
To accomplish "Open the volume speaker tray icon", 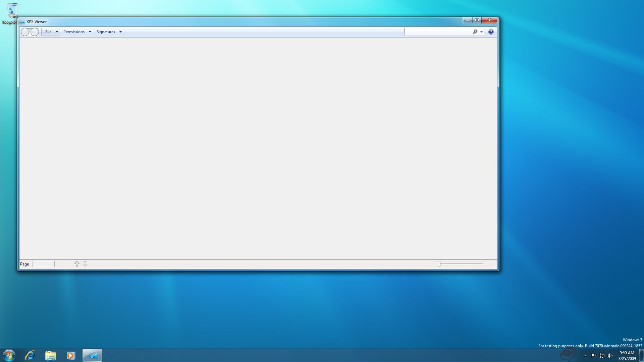I will [x=610, y=356].
